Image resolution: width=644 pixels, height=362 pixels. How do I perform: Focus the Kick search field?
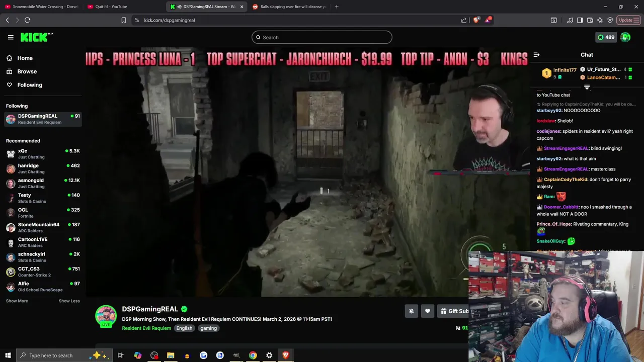tap(322, 37)
